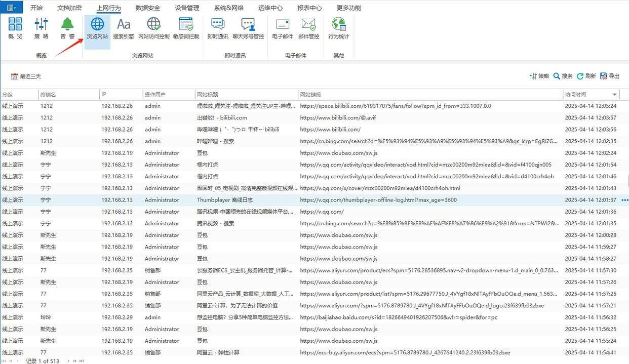Open the 行为统计 tool
This screenshot has height=364, width=629.
tap(338, 30)
